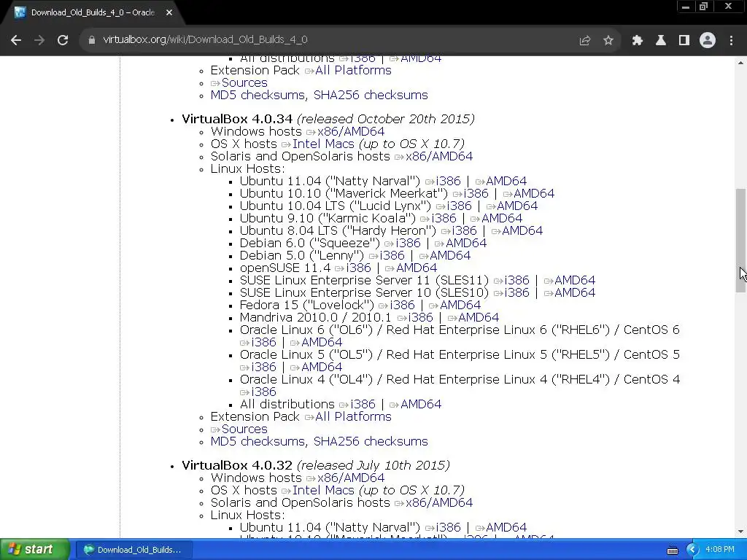Download Ubuntu 10.04 LTS AMD64 package
Screen dimensions: 747x560
pos(517,206)
